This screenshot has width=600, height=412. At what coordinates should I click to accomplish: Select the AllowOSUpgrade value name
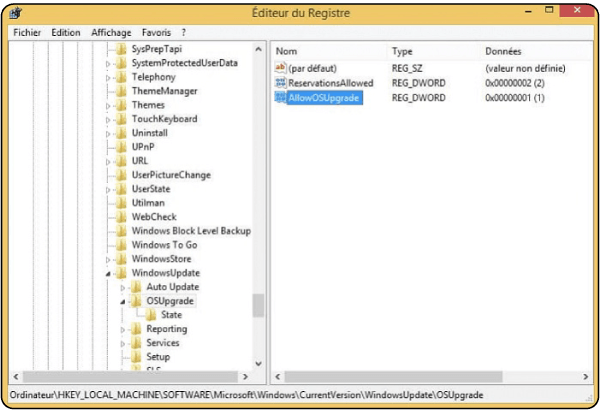(x=324, y=98)
